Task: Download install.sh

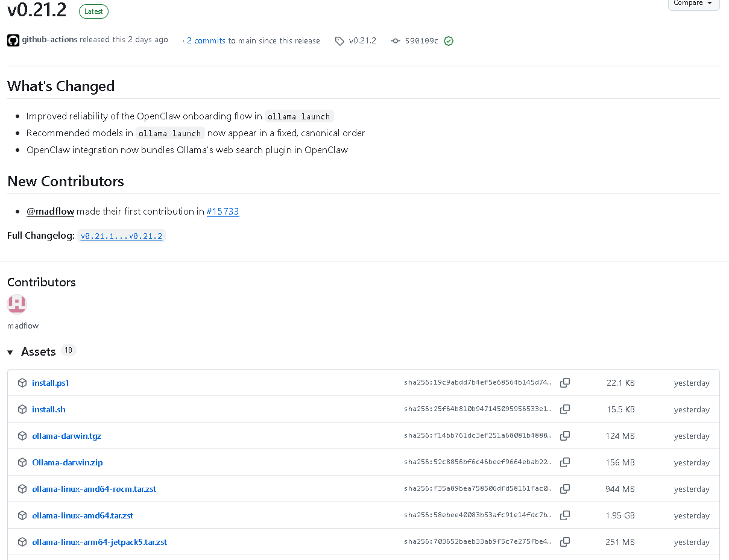Action: click(x=49, y=409)
